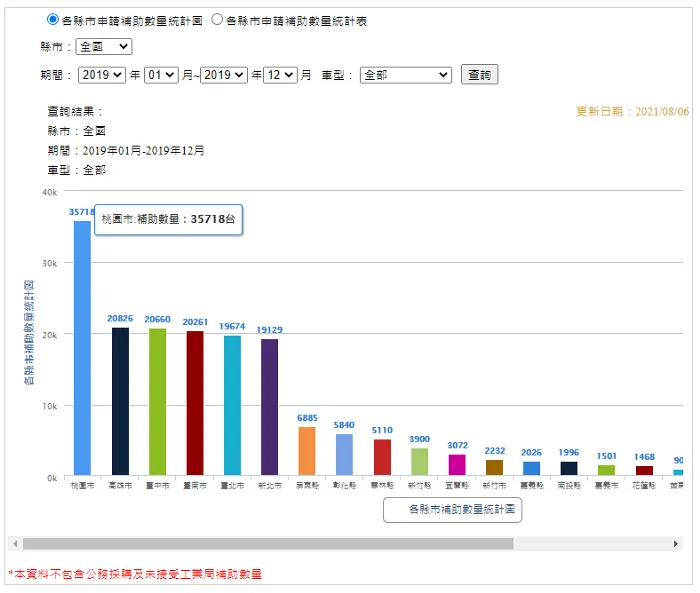Click the x-axis label 新北市
The width and height of the screenshot is (700, 593).
click(270, 485)
